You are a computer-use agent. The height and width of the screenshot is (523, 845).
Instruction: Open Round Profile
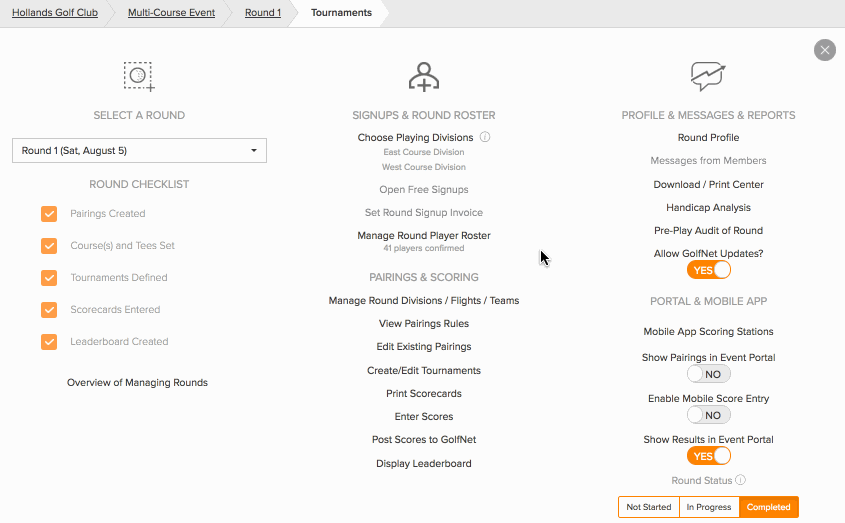tap(708, 137)
